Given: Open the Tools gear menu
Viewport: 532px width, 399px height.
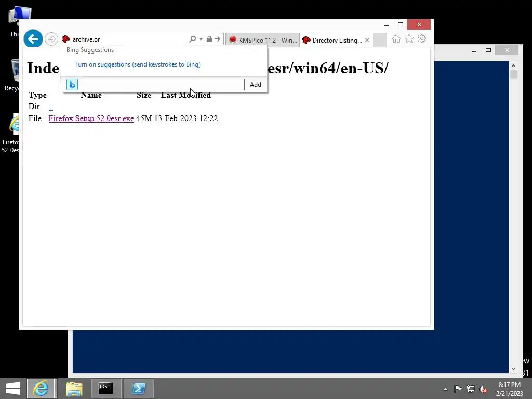Looking at the screenshot, I should 422,38.
